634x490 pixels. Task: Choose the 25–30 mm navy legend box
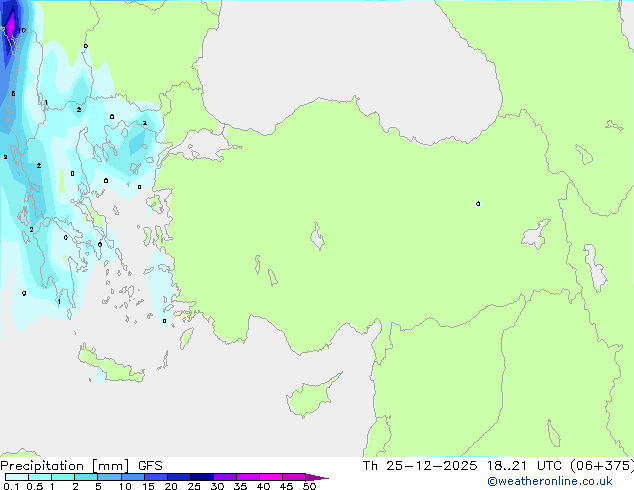point(202,477)
